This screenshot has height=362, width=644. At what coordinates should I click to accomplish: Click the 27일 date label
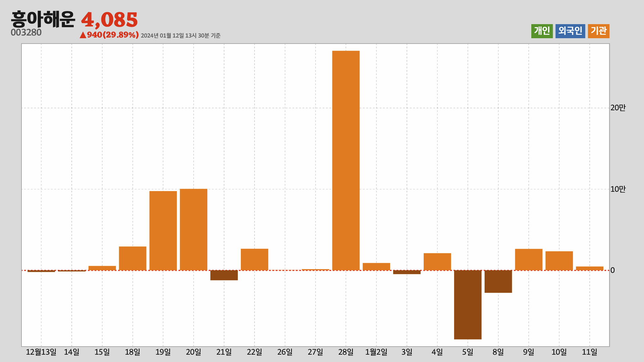pos(315,352)
